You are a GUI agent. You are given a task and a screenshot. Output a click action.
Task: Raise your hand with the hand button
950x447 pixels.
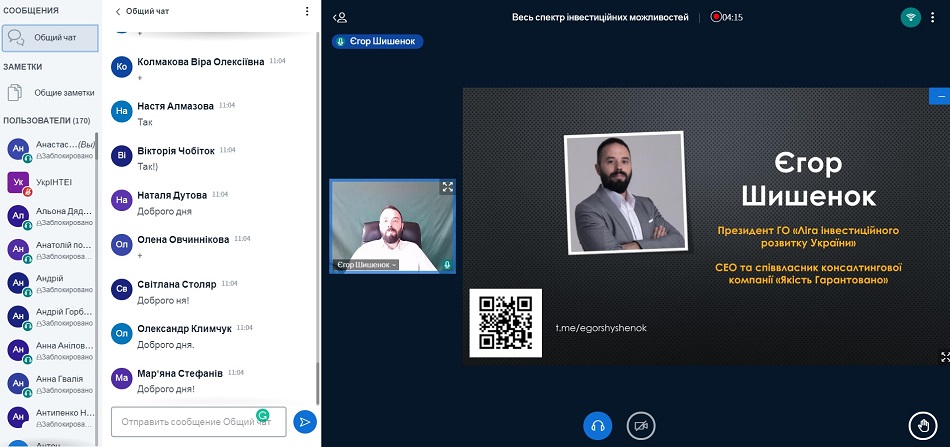(x=923, y=426)
